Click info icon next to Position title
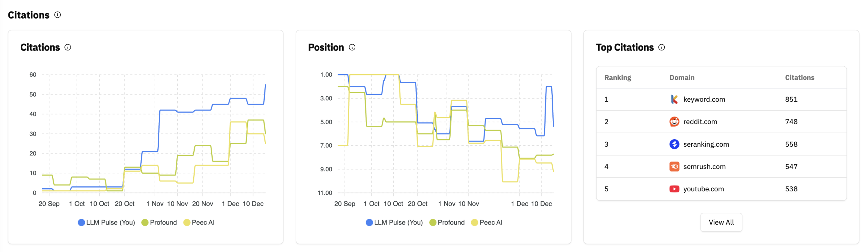868x252 pixels. 352,47
